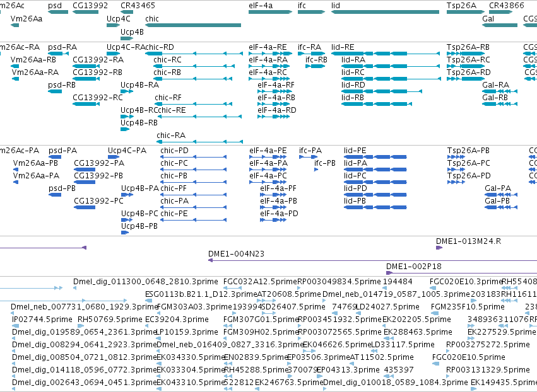Select EST EK202205.5prime label

[x=416, y=320]
